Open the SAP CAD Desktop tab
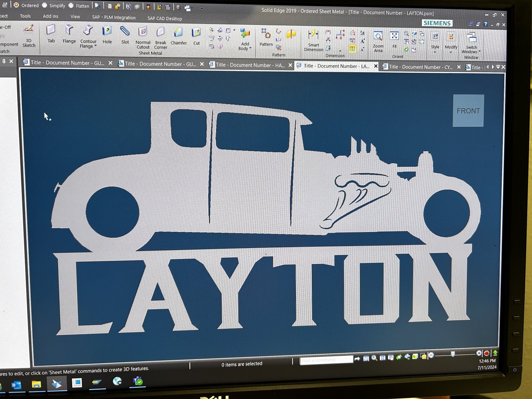The image size is (532, 399). (x=165, y=18)
